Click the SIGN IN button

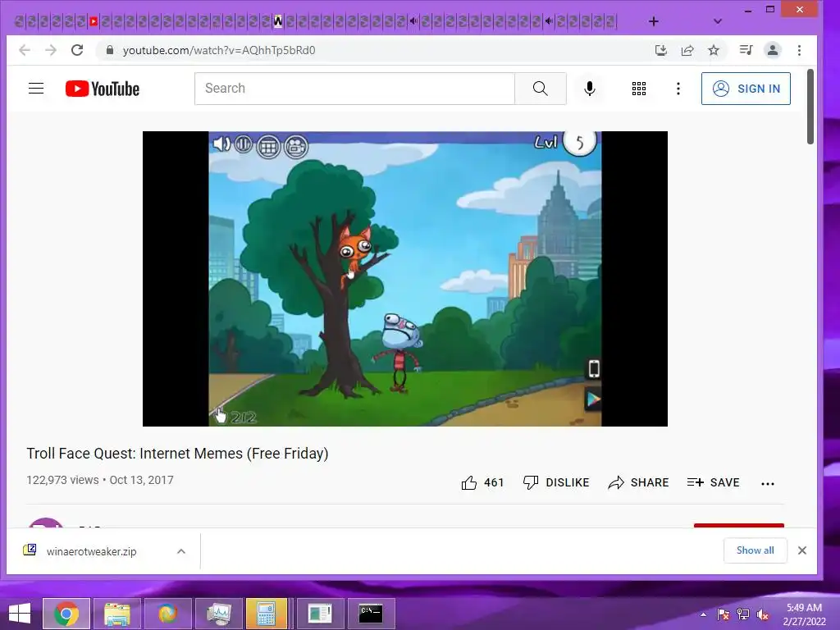pyautogui.click(x=746, y=89)
